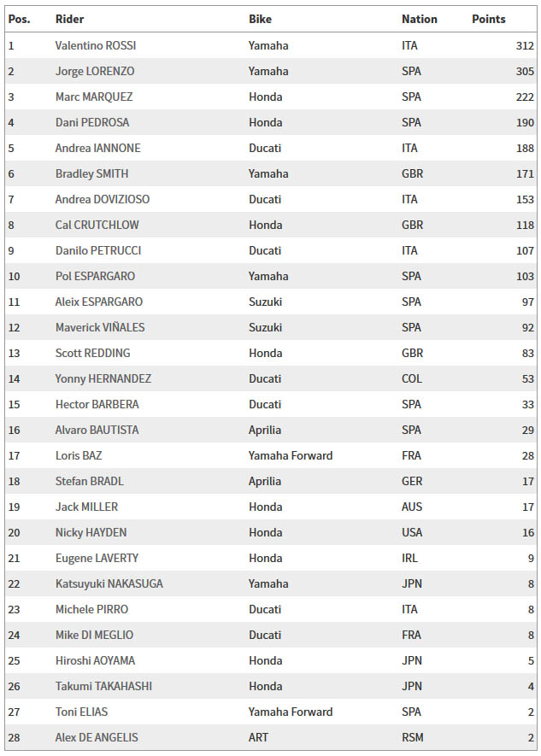Select rider Jorge LORENZO
This screenshot has height=756, width=541.
click(95, 72)
